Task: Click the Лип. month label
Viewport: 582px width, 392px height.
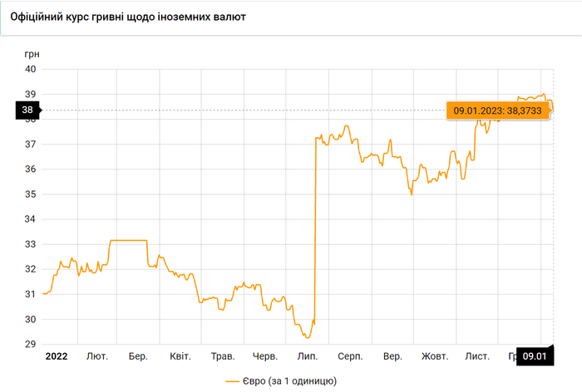Action: coord(308,356)
